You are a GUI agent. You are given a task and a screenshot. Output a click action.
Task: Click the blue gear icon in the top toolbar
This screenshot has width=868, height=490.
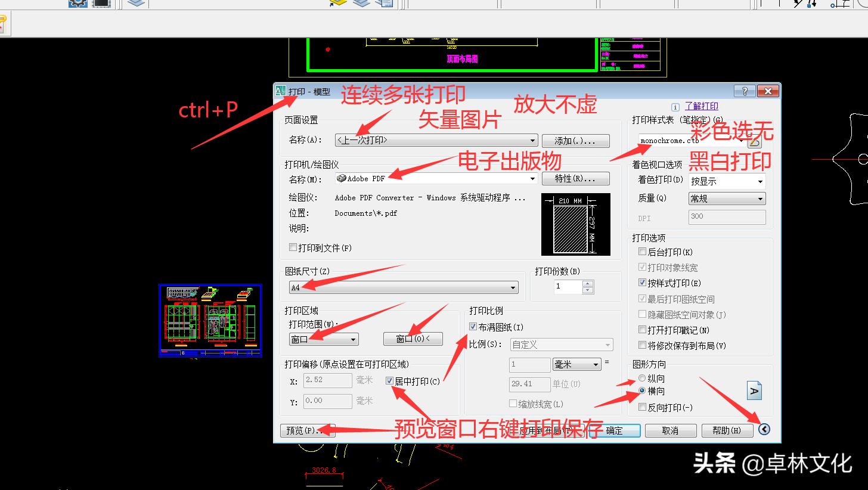(77, 4)
